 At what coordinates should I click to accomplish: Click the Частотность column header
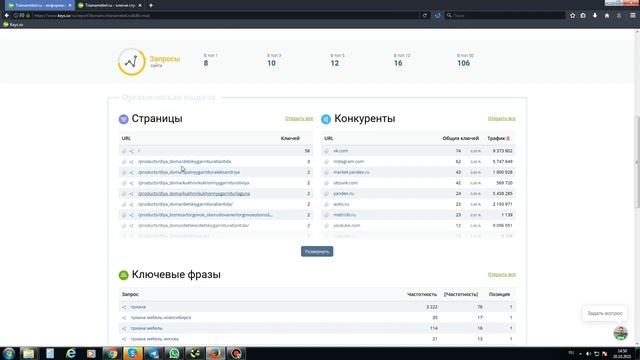[422, 294]
